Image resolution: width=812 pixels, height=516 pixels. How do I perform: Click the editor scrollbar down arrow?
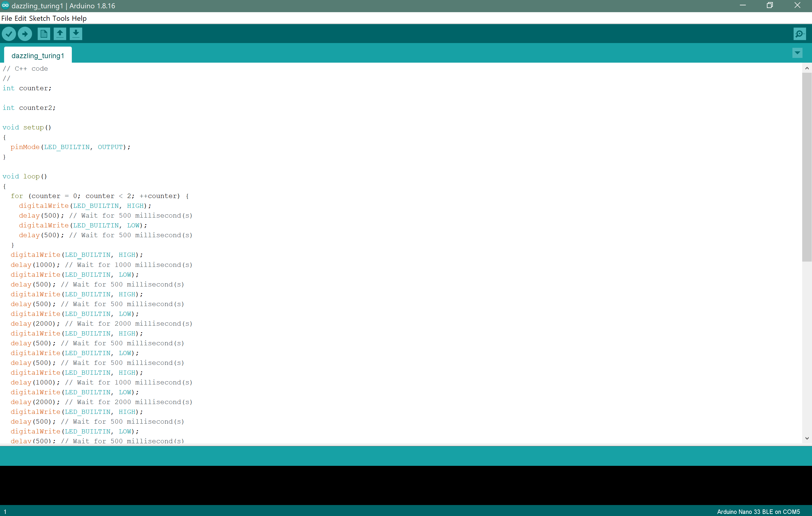(807, 438)
